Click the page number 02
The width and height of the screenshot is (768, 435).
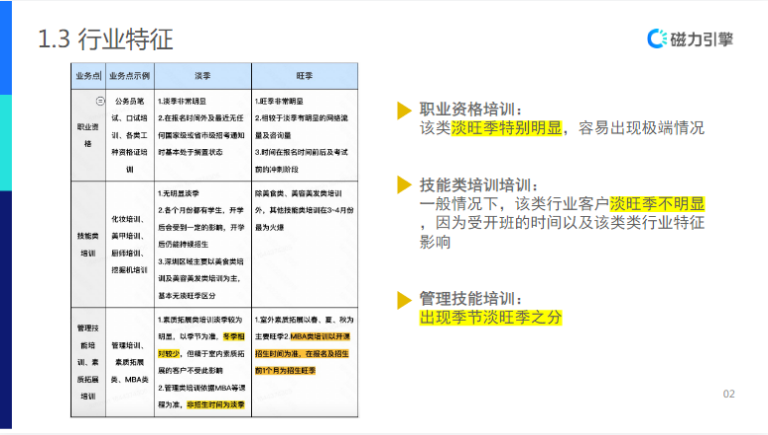[729, 394]
